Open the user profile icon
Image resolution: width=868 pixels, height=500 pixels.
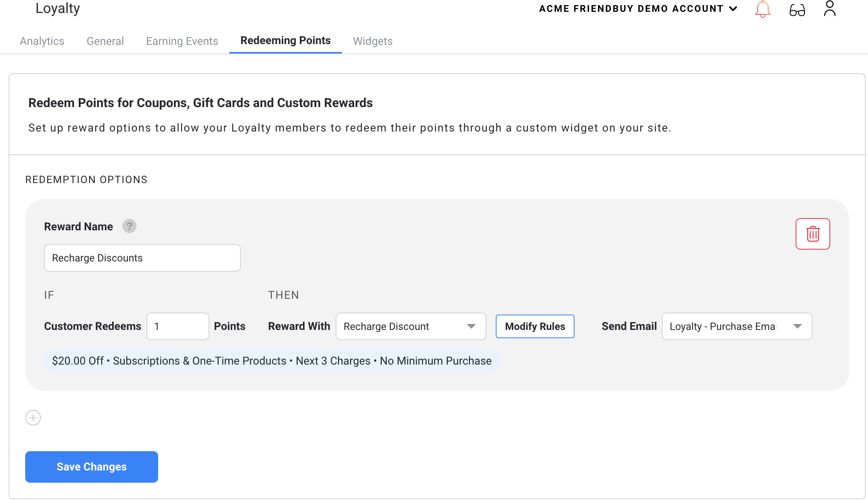(x=829, y=9)
